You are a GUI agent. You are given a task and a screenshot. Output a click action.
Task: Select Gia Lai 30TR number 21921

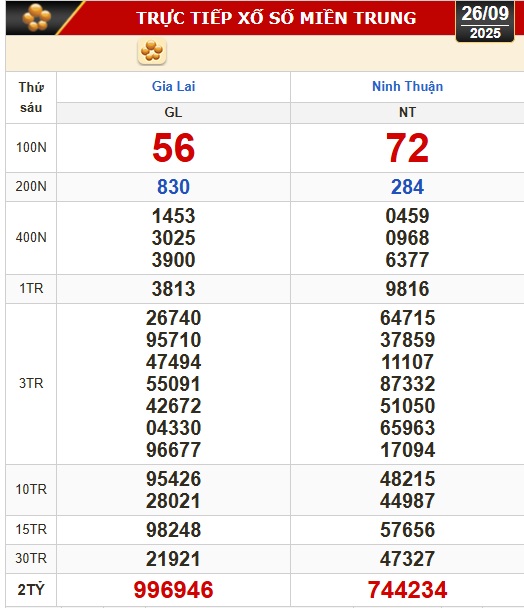[x=173, y=559]
